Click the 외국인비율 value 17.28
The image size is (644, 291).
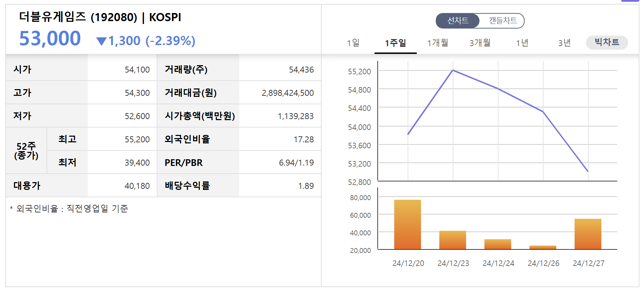click(x=304, y=140)
